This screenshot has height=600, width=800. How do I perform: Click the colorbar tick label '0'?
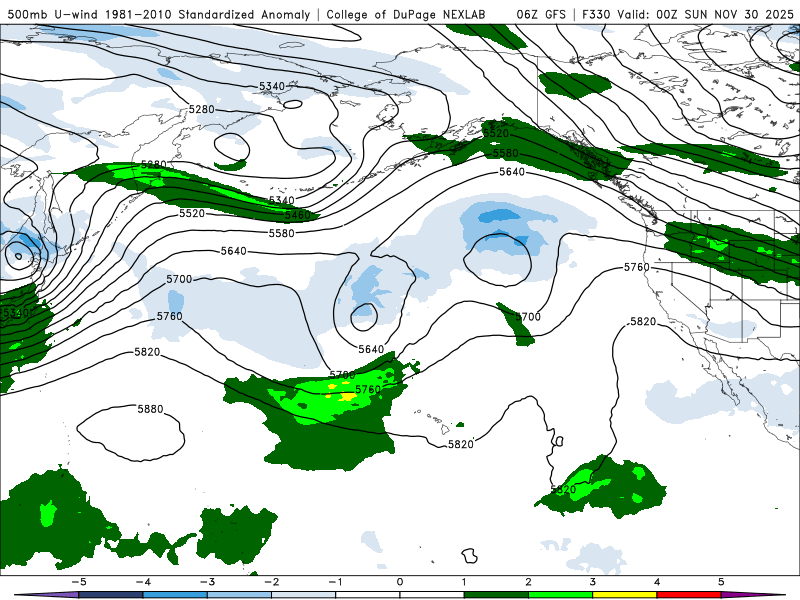[399, 582]
